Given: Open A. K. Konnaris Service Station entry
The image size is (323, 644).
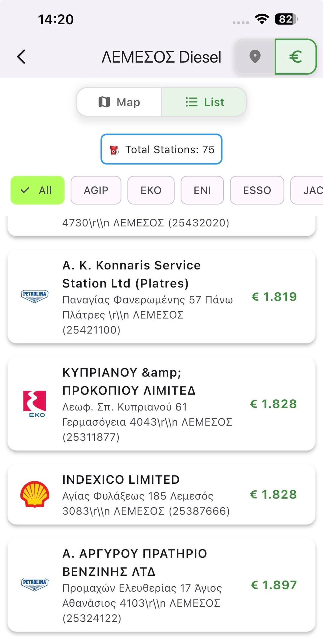Looking at the screenshot, I should tap(131, 274).
